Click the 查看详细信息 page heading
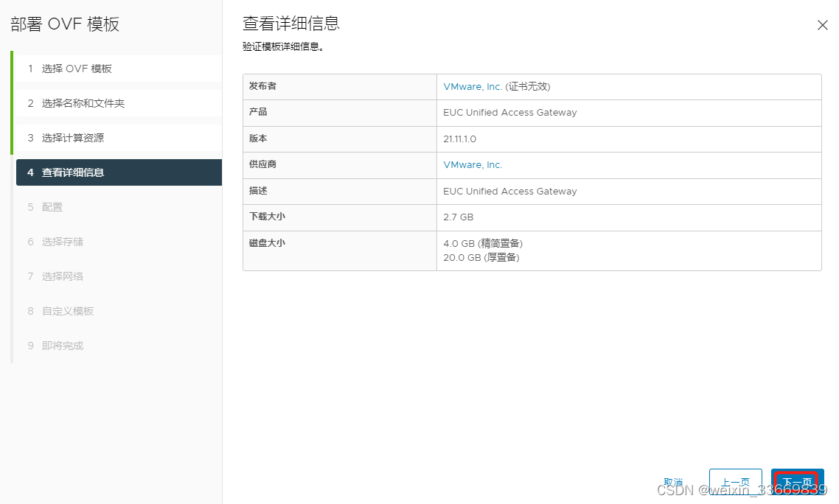The height and width of the screenshot is (504, 839). point(291,24)
